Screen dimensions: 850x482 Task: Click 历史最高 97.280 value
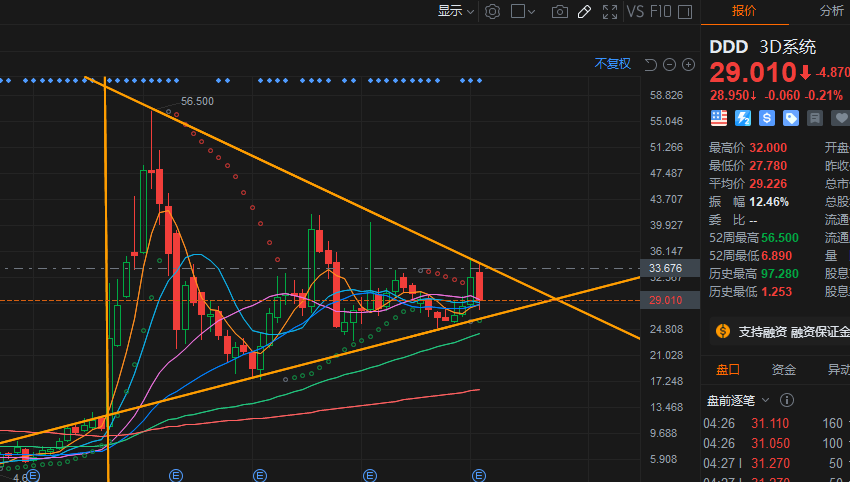pyautogui.click(x=780, y=274)
